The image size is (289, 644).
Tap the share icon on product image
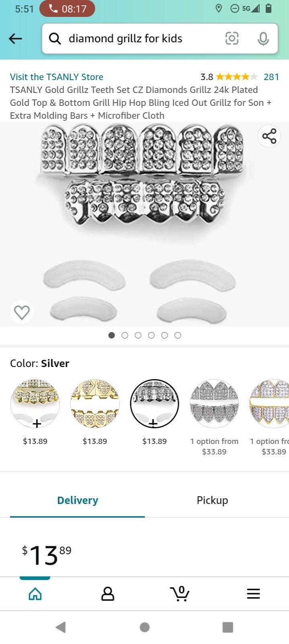(269, 136)
